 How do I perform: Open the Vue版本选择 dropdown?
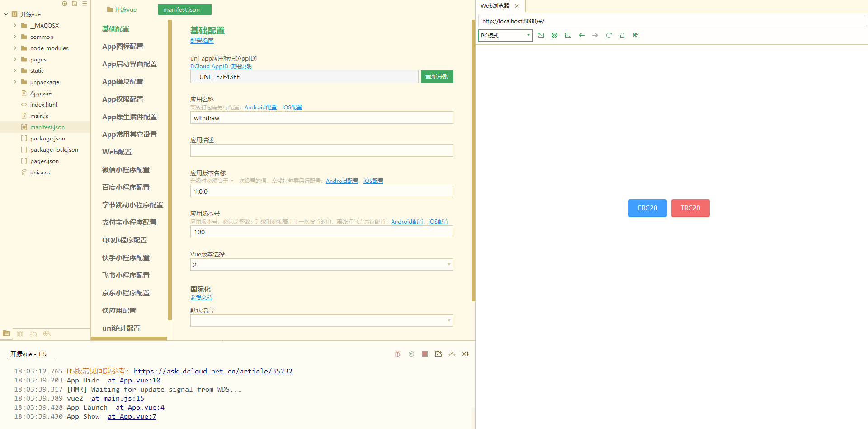[x=321, y=265]
